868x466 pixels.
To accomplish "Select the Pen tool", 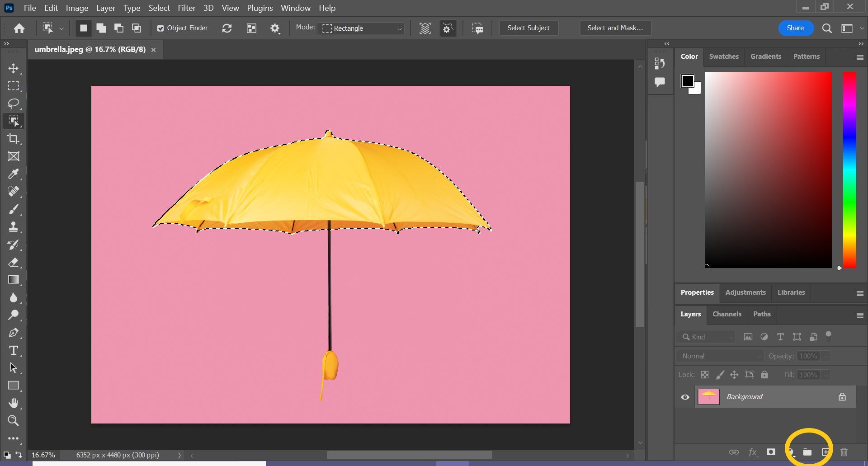I will pyautogui.click(x=14, y=333).
